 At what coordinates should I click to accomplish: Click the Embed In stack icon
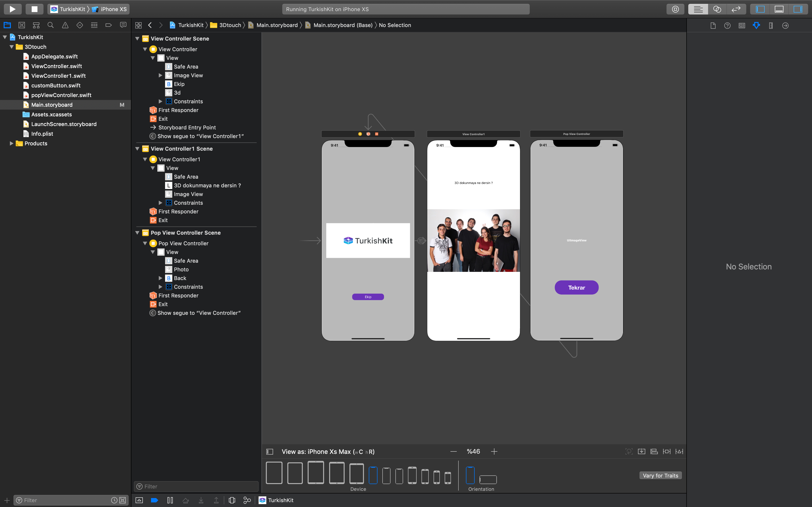coord(641,451)
